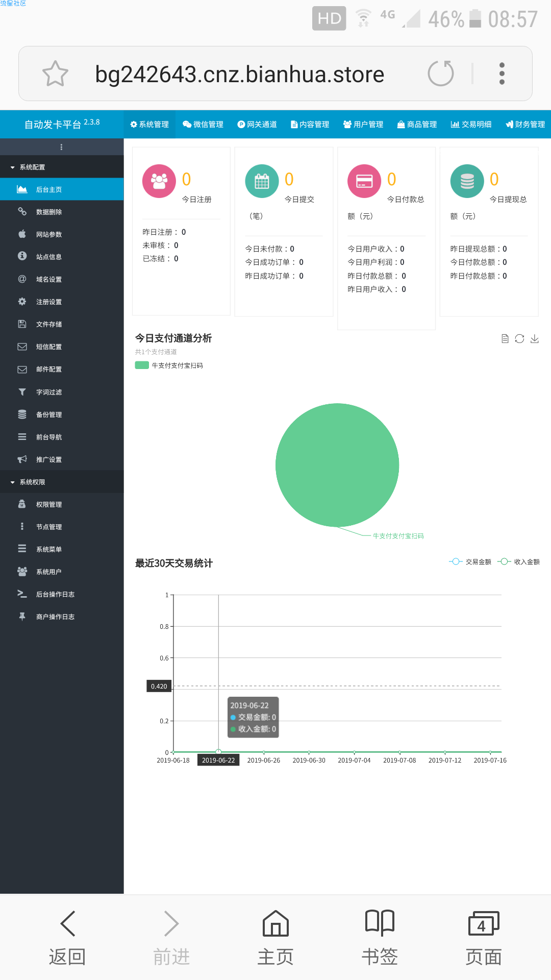The height and width of the screenshot is (980, 551).
Task: Switch to 财务管理 top tab
Action: click(x=525, y=124)
